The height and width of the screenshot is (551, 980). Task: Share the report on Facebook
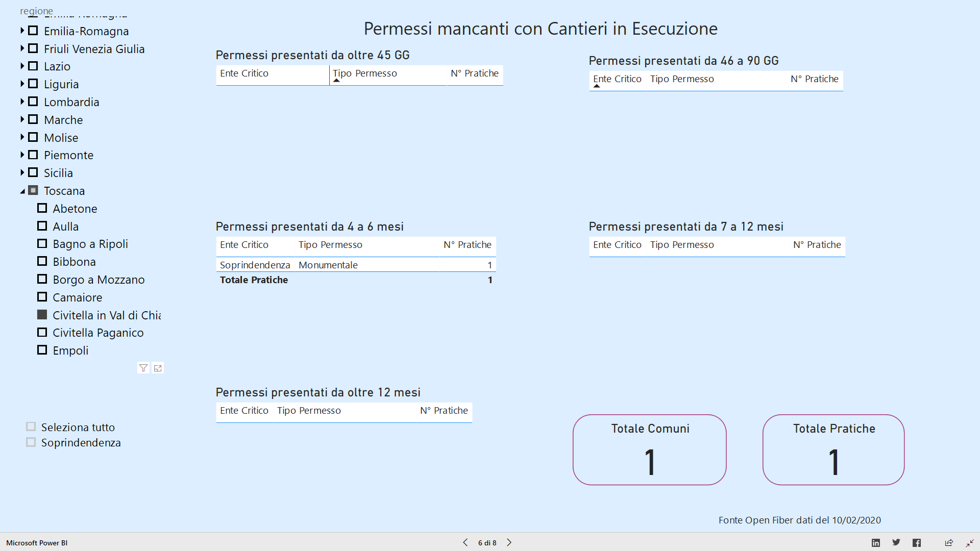point(917,542)
